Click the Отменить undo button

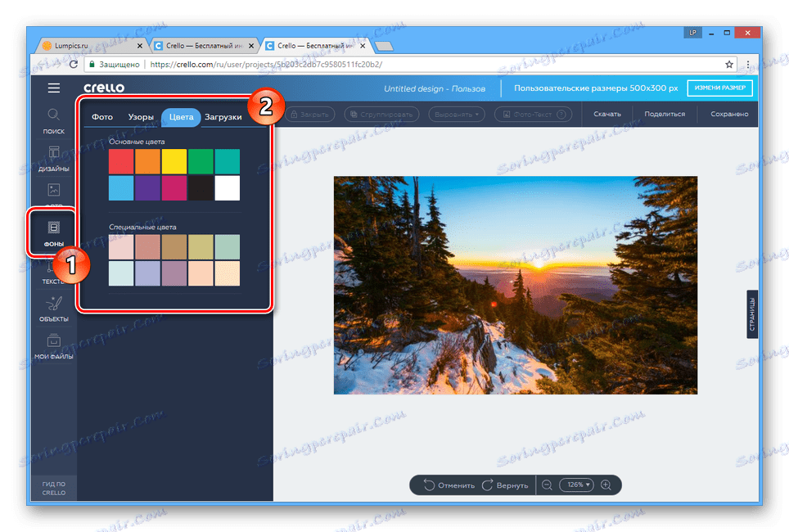pyautogui.click(x=449, y=485)
